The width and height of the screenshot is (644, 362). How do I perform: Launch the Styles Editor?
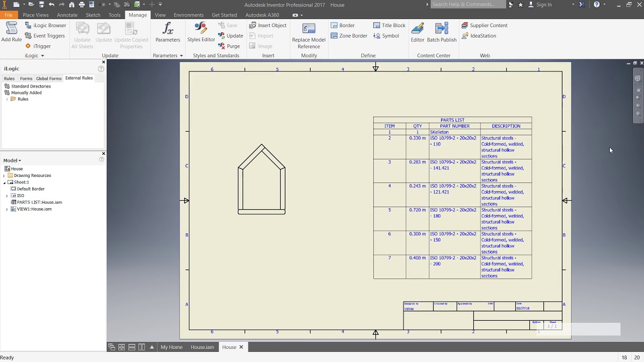click(x=201, y=32)
